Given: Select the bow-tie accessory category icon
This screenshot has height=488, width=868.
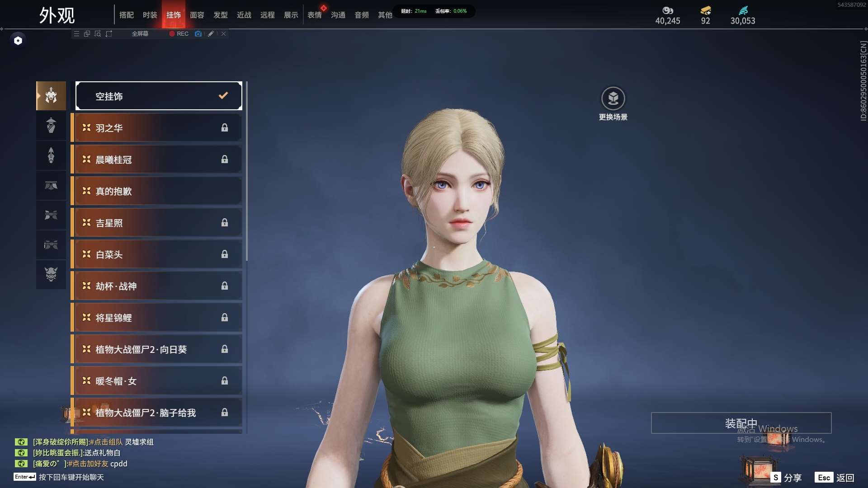Looking at the screenshot, I should click(x=51, y=215).
